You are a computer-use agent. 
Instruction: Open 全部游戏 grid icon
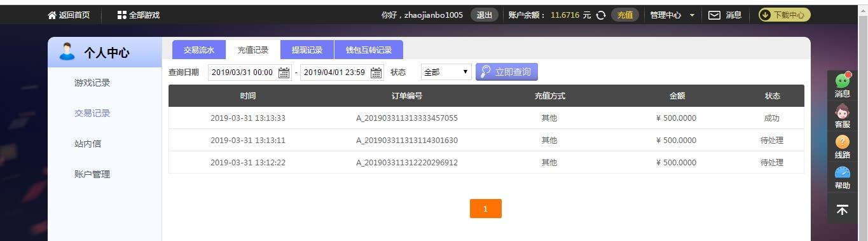(x=122, y=15)
